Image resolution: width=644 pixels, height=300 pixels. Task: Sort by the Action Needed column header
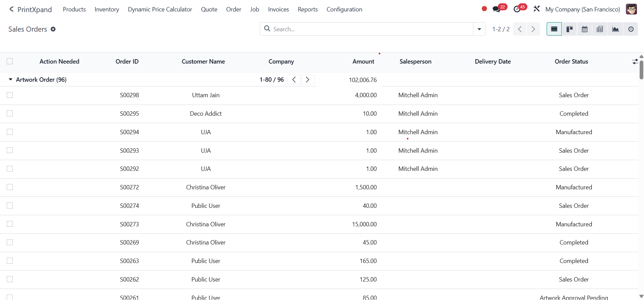(x=59, y=62)
